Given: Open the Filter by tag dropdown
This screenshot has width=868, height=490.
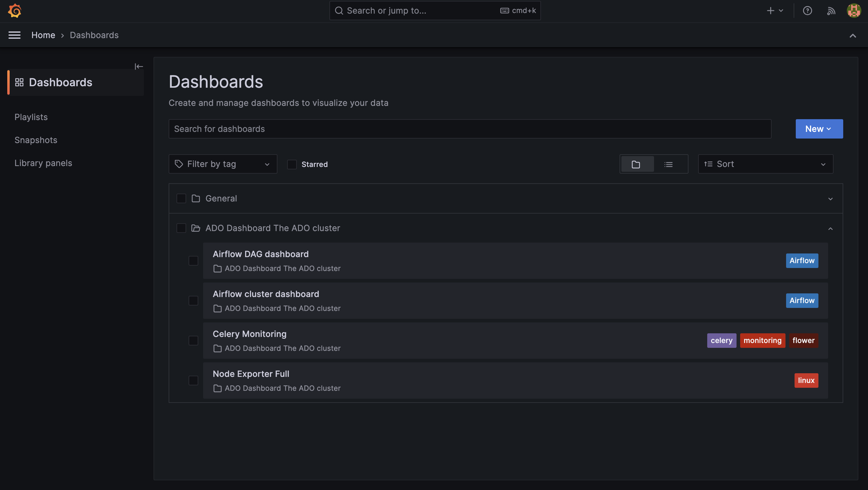Looking at the screenshot, I should tap(222, 164).
